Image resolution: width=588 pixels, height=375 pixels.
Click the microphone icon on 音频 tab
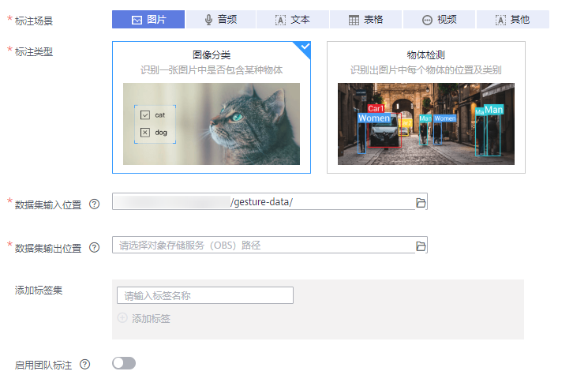coord(208,20)
